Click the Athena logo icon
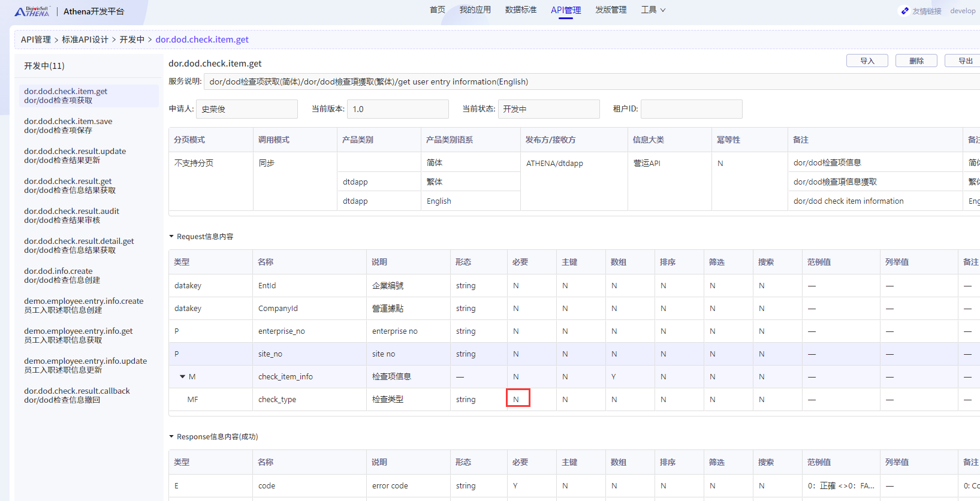Viewport: 980px width, 501px height. pos(32,11)
